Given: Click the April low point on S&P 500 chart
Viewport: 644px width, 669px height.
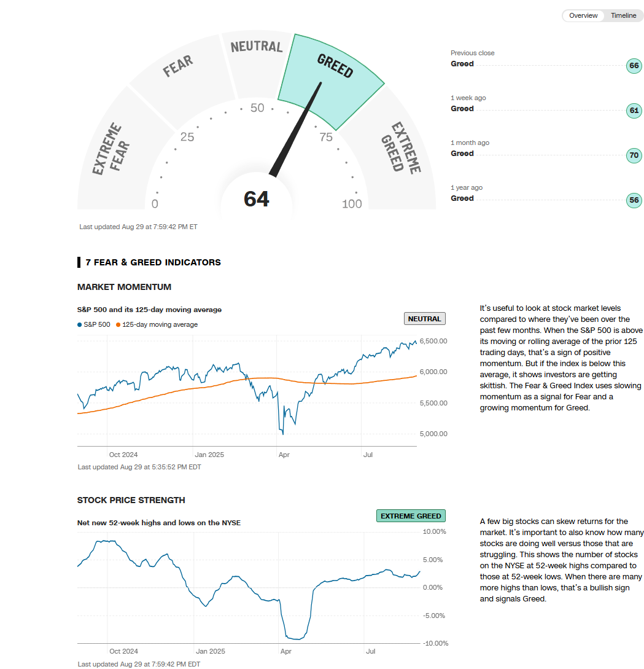Looking at the screenshot, I should click(x=282, y=434).
